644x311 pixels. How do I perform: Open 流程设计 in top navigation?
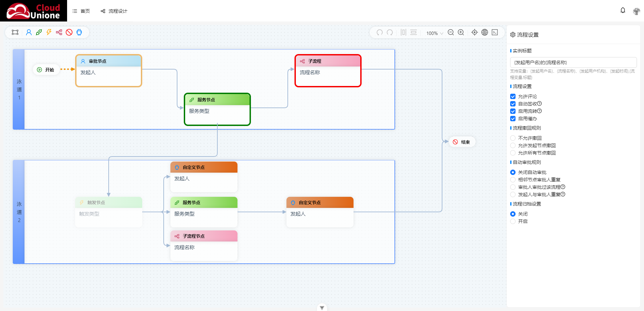(114, 11)
